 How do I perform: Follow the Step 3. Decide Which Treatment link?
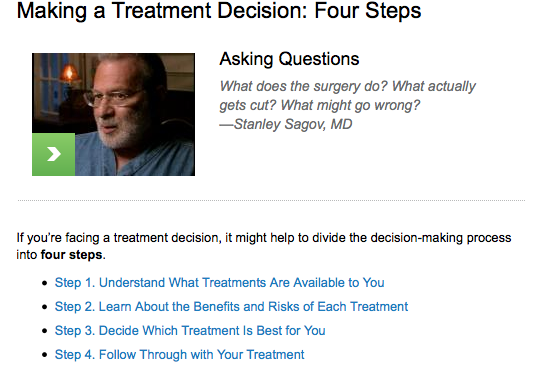[190, 331]
